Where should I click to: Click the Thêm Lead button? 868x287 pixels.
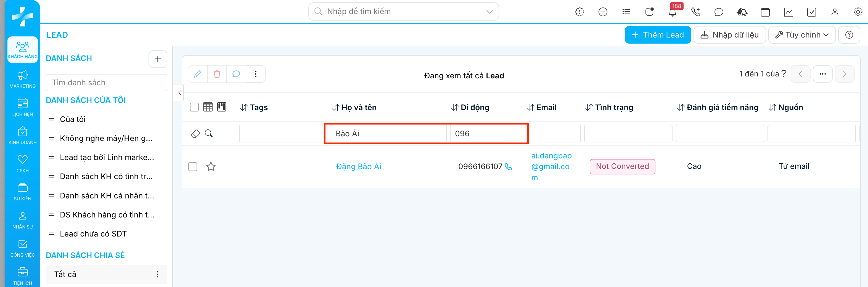tap(657, 35)
